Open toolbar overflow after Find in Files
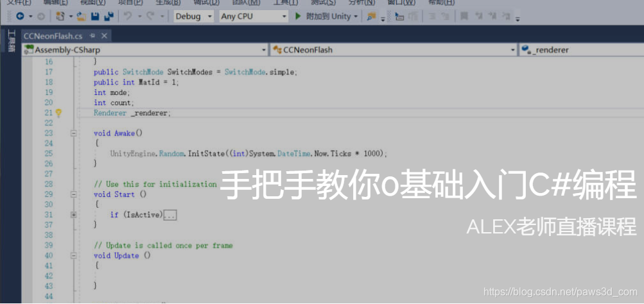Image resolution: width=644 pixels, height=304 pixels. [383, 19]
